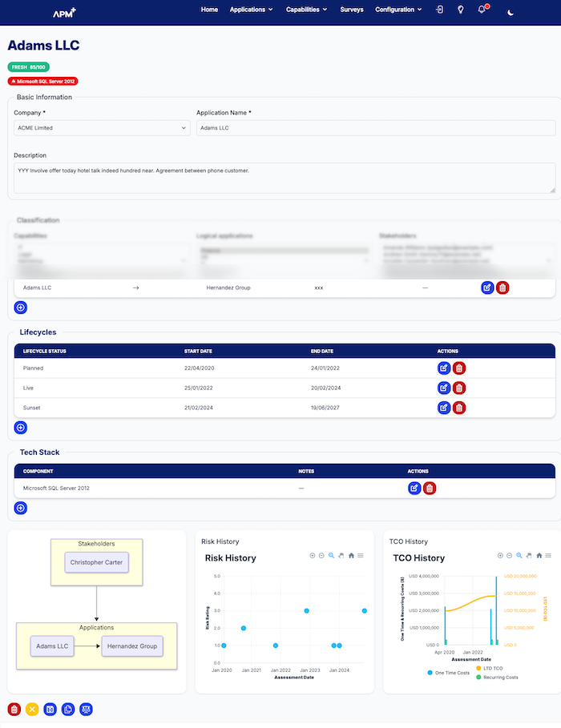The height and width of the screenshot is (728, 561).
Task: Click the sign-in door icon in navbar
Action: point(440,10)
